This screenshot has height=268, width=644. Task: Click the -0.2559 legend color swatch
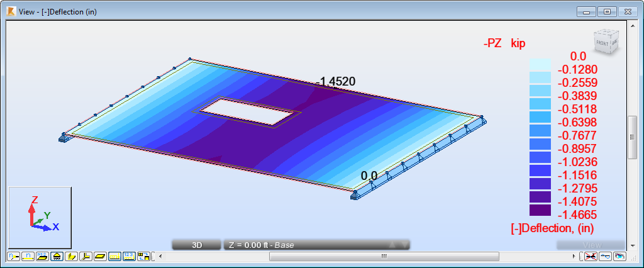pos(540,78)
